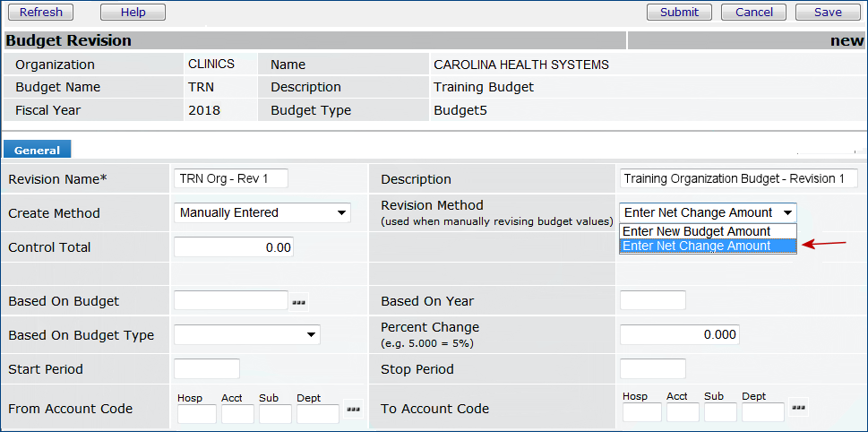Viewport: 868px width, 432px height.
Task: Open the From Account Code lookup icon
Action: click(x=353, y=410)
